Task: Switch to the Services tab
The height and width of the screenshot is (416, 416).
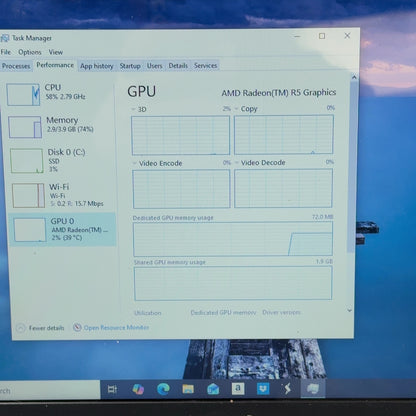Action: coord(206,66)
